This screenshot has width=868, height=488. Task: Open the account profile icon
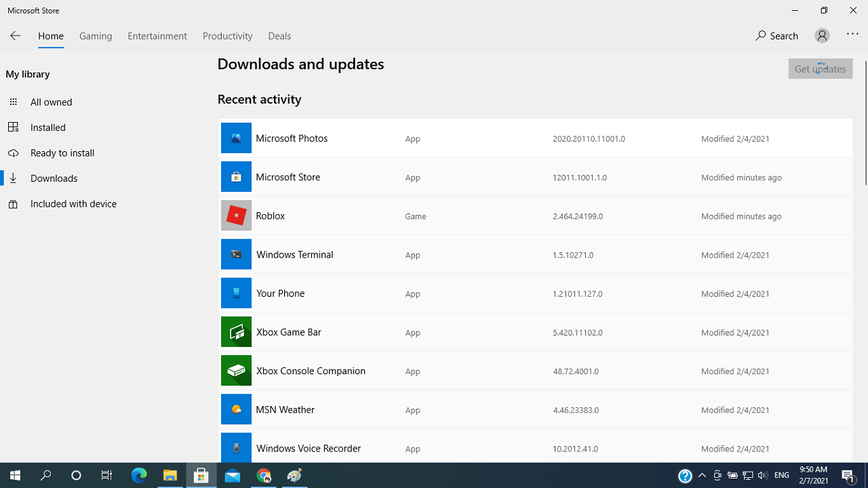822,36
